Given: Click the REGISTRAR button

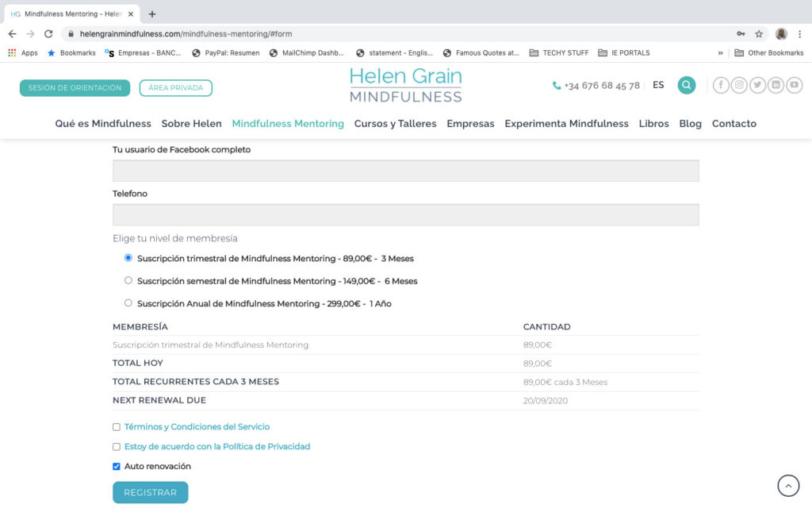Looking at the screenshot, I should tap(150, 492).
